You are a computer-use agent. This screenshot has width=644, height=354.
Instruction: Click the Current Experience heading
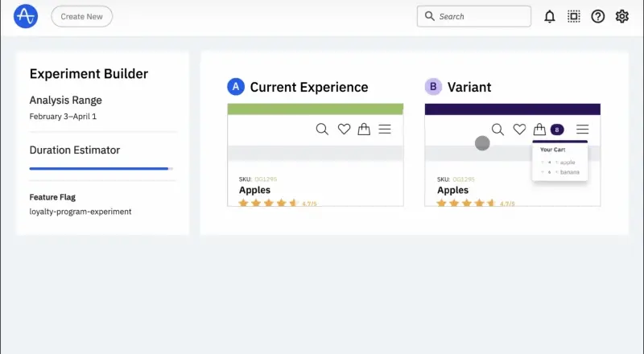point(309,87)
